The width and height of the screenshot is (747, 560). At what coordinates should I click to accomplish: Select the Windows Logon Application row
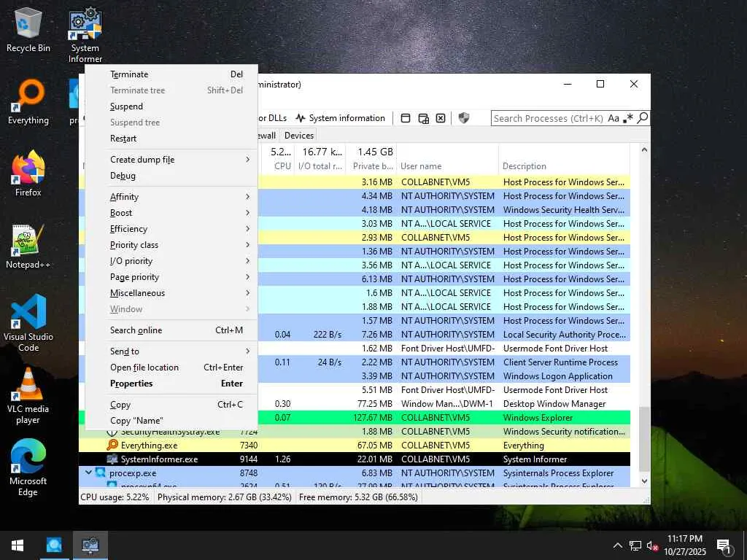tap(355, 376)
